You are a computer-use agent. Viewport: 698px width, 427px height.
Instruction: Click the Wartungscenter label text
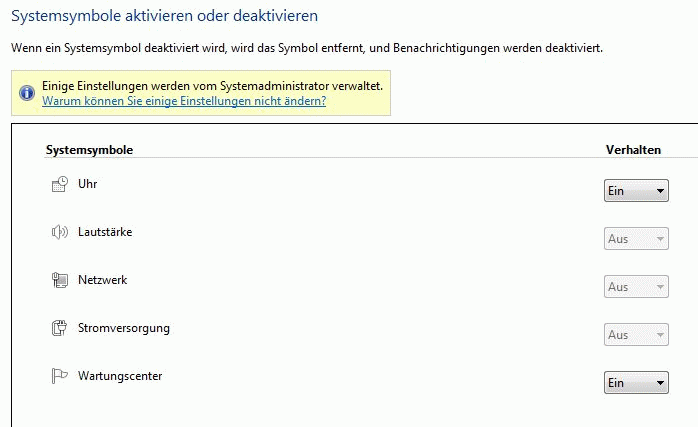[120, 376]
